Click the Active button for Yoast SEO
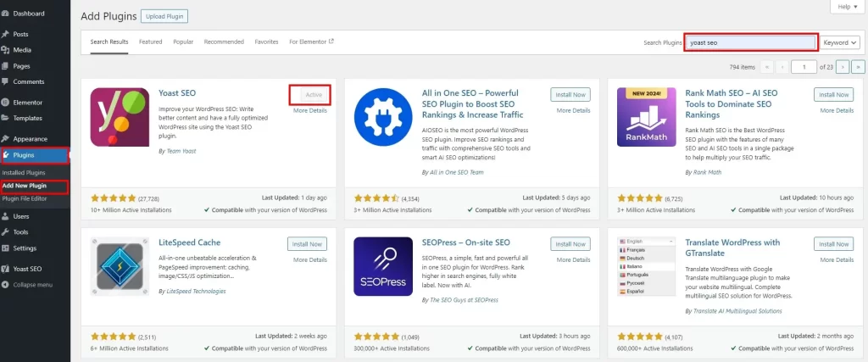 click(314, 95)
